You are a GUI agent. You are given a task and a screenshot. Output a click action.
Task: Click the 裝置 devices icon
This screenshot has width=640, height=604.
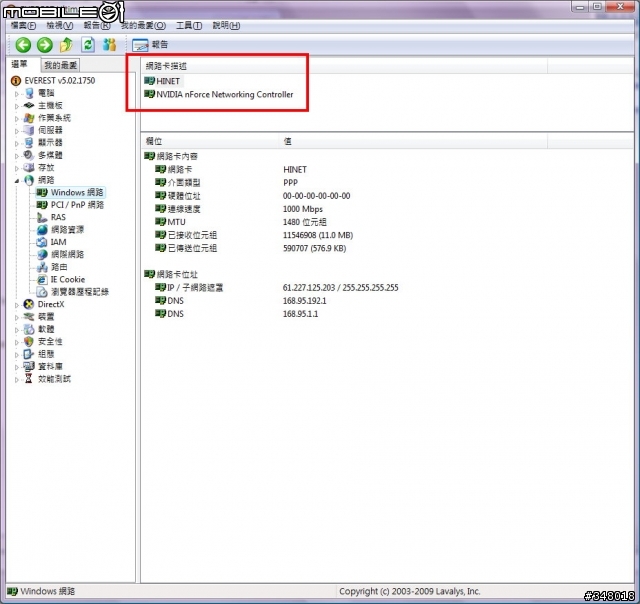click(x=29, y=317)
